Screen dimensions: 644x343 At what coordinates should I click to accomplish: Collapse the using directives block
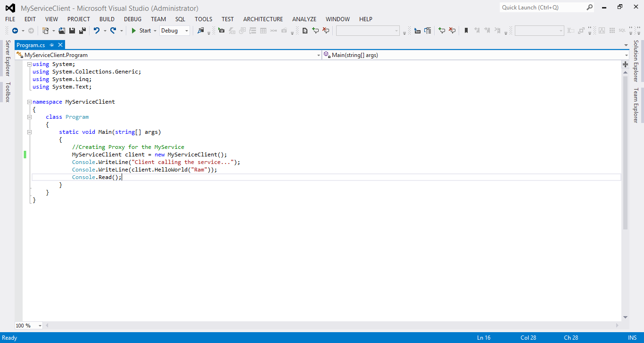point(29,64)
